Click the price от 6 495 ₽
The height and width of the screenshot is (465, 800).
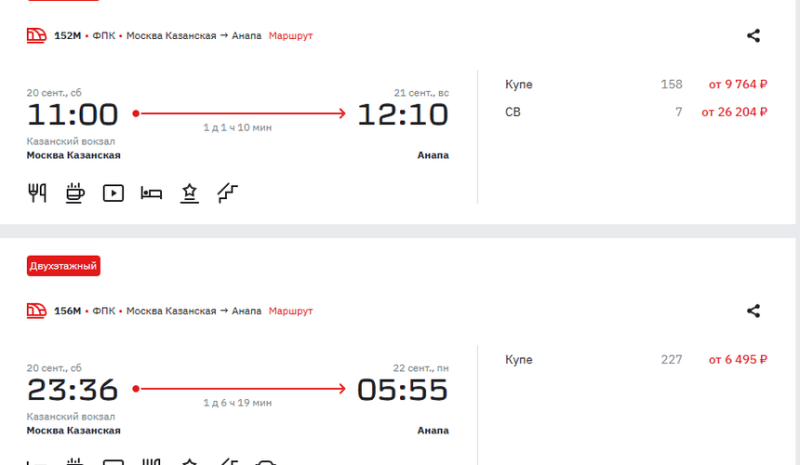738,360
